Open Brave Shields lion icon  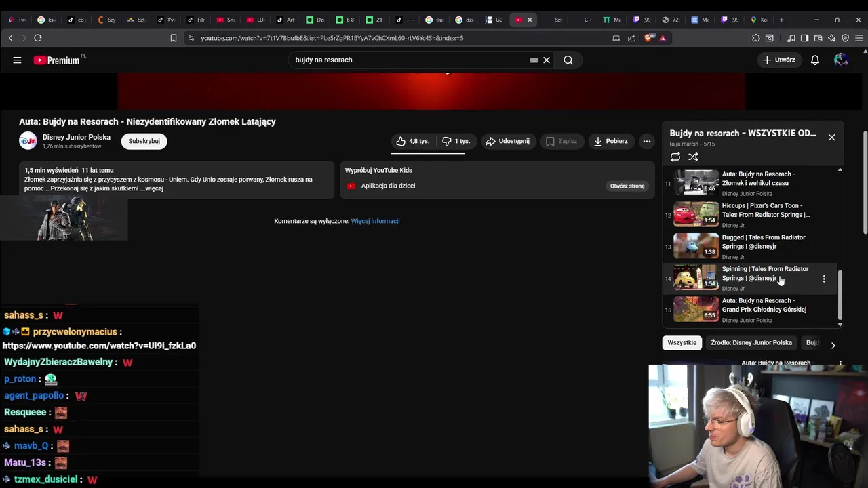[650, 38]
